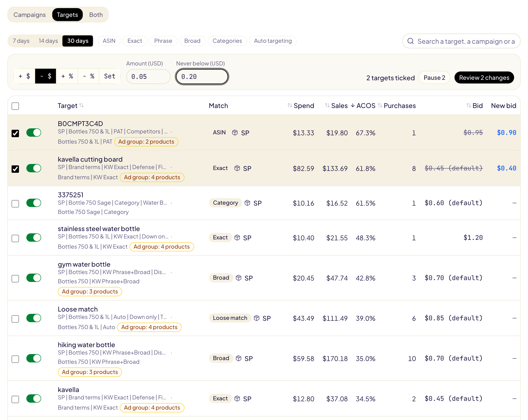Select the 7 days range

coord(21,41)
